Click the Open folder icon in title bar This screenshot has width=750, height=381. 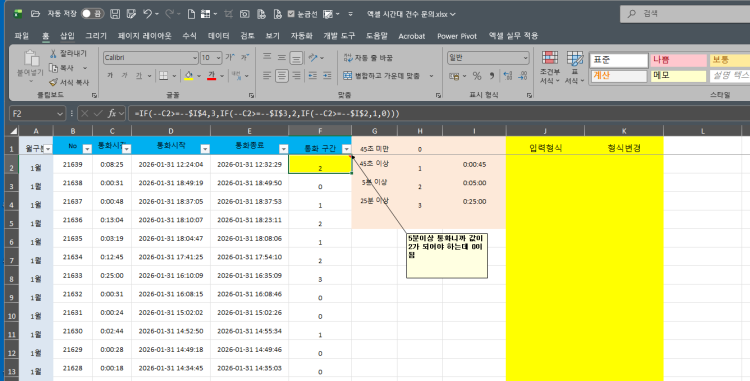35,14
